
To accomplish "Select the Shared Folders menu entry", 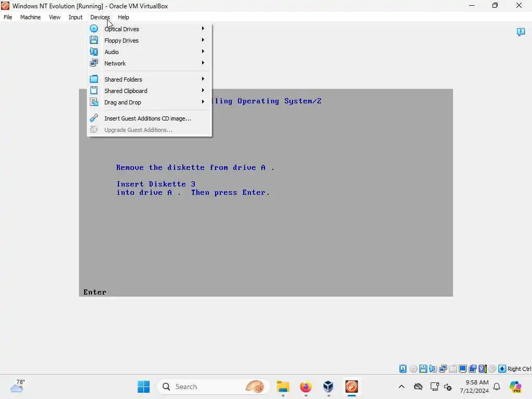I will pos(149,79).
